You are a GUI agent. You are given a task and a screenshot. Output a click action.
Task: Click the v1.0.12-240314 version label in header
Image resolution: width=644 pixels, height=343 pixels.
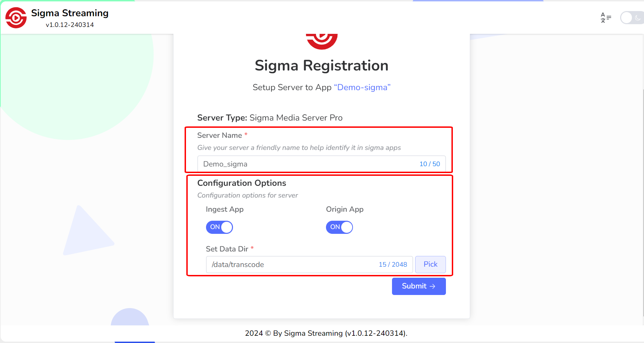pos(70,25)
